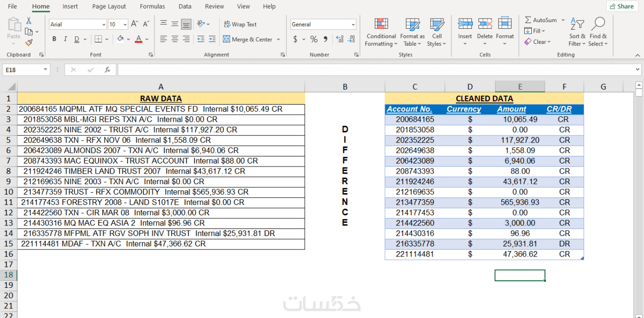Open Font dialog launcher arrow
The width and height of the screenshot is (644, 318).
(x=151, y=54)
